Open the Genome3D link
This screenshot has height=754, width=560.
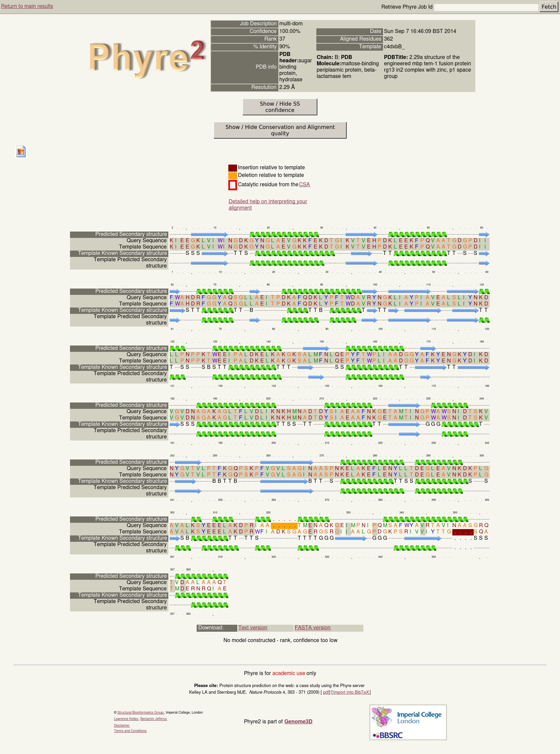(x=298, y=721)
